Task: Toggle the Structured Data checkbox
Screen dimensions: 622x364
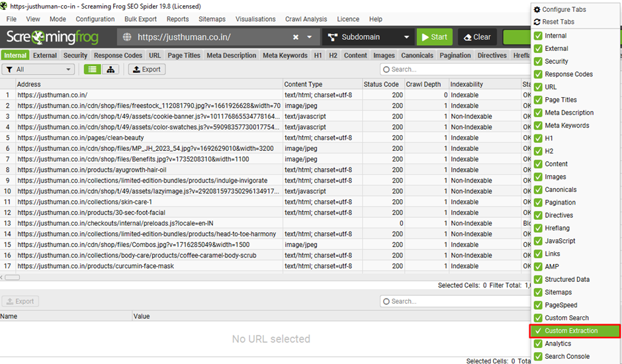Action: coord(539,279)
